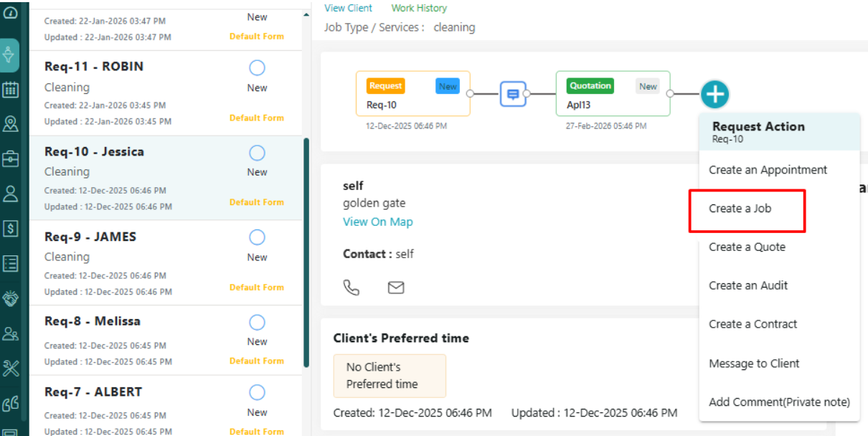The image size is (868, 436).
Task: Toggle the blue plus Request Action button
Action: (714, 94)
